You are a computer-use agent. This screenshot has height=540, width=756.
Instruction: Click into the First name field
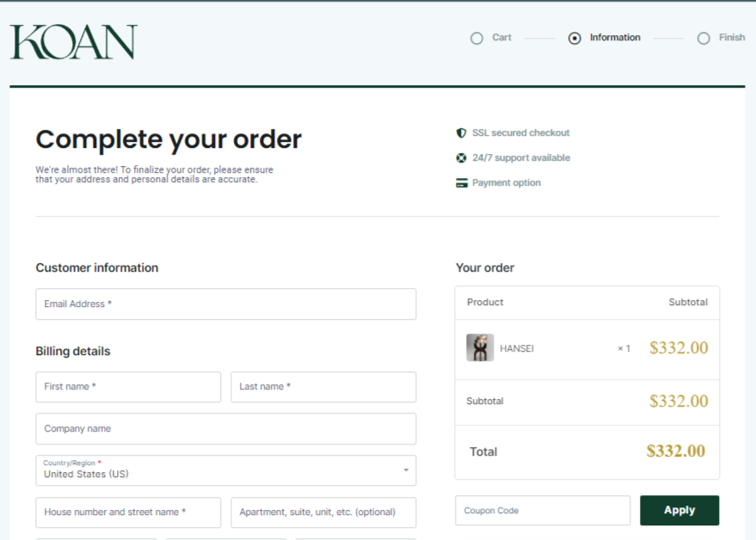(128, 387)
